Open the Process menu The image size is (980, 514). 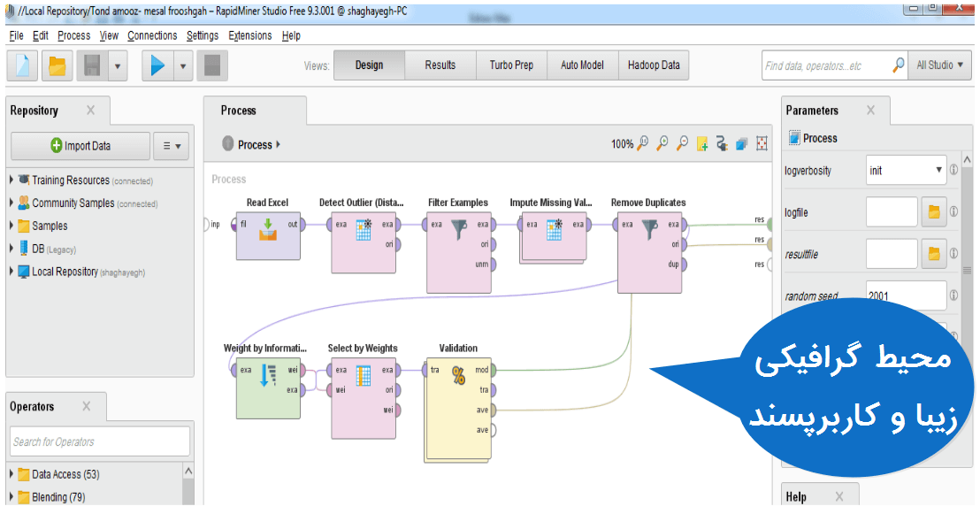point(73,35)
